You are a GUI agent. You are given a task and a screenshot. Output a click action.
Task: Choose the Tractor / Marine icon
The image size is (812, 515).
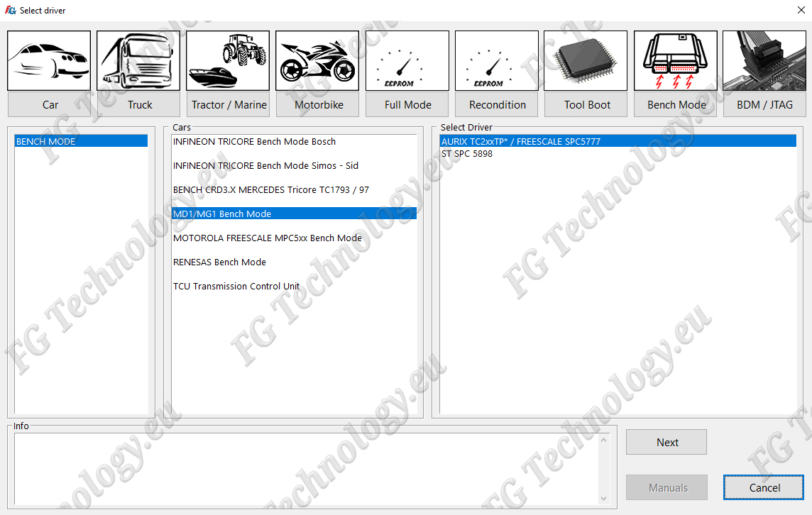(228, 61)
